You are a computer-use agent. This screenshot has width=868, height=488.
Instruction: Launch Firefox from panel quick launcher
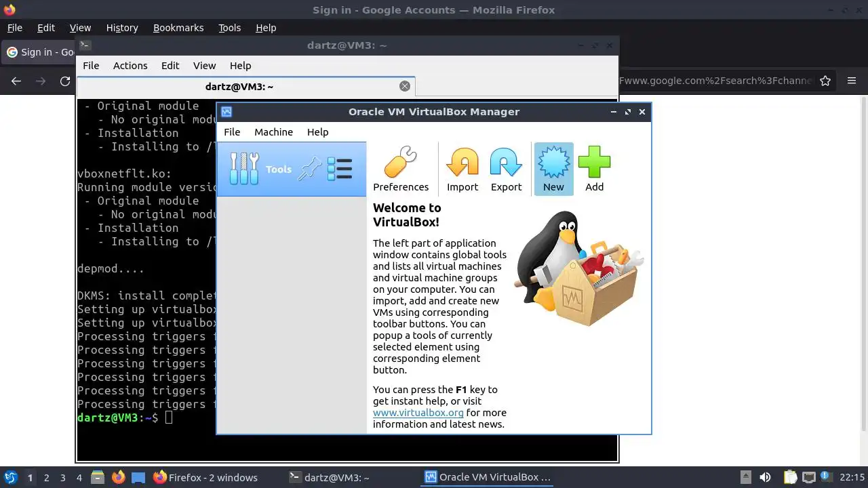pos(118,477)
